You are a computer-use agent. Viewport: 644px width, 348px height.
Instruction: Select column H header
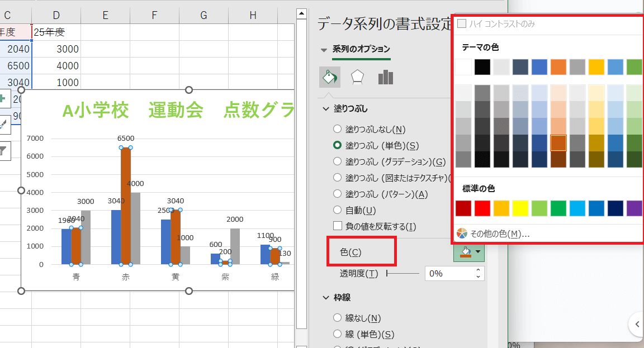pos(253,15)
